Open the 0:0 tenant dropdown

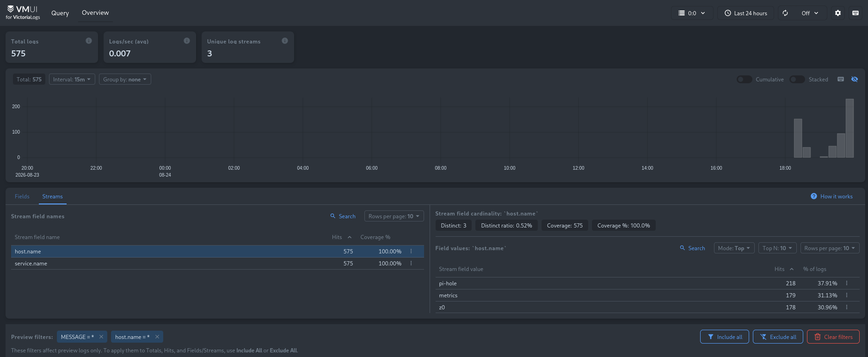point(692,13)
